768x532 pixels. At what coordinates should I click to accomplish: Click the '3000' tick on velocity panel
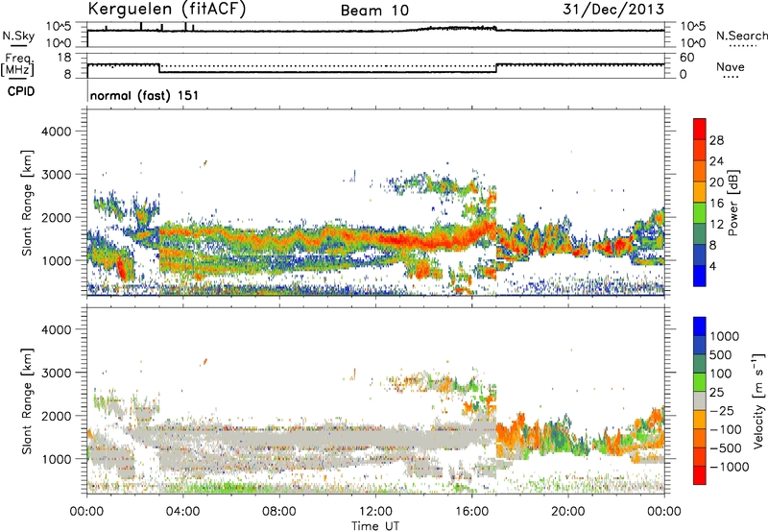point(57,373)
